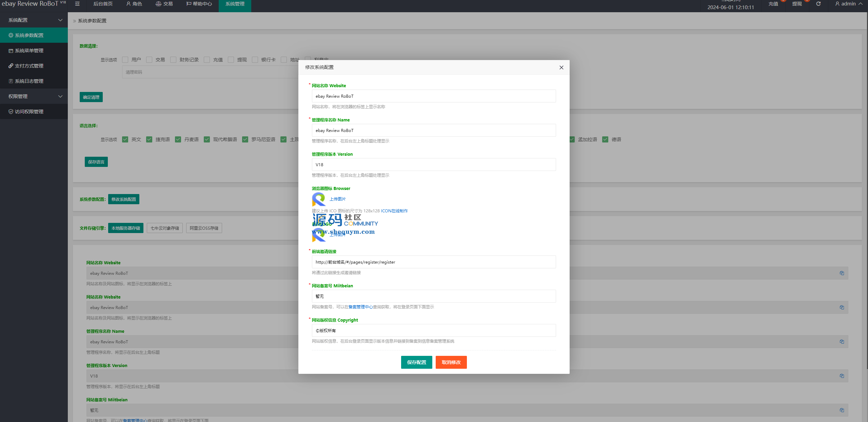Edit the 前端邀请链接 field

[434, 262]
